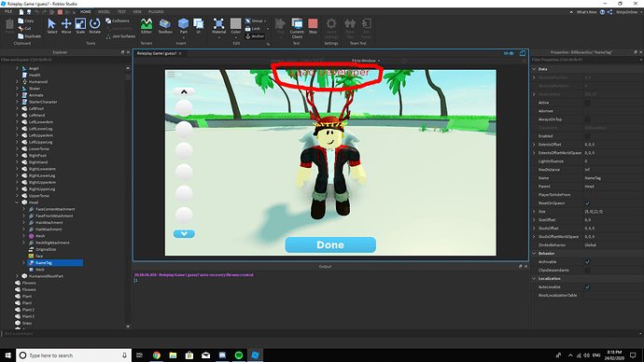Open the Terrain Editor
644x362 pixels.
147,26
